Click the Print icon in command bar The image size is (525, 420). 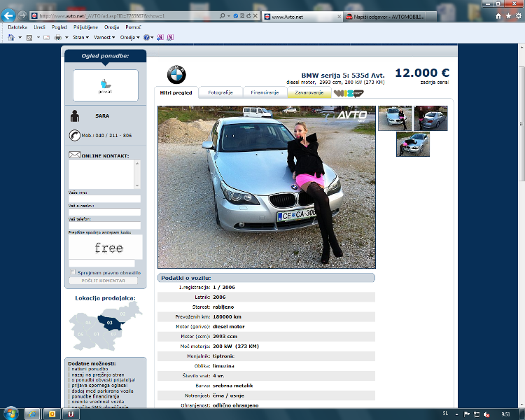pos(58,38)
